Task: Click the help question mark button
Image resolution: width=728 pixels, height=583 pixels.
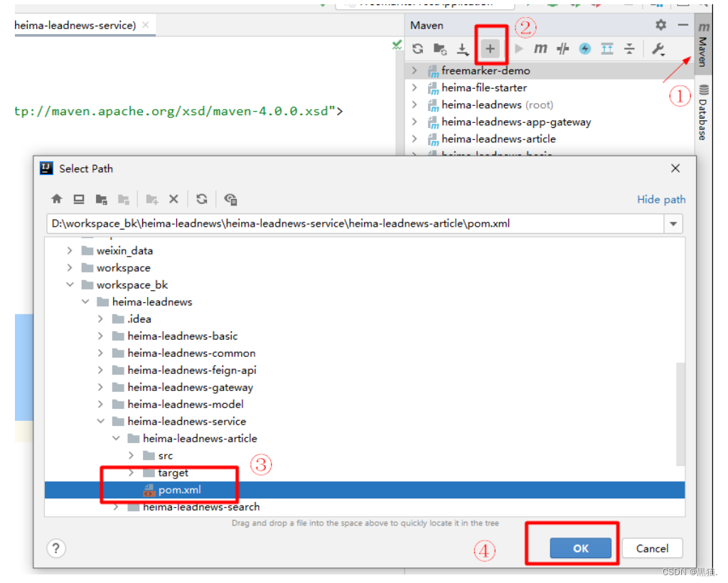Action: (x=56, y=549)
